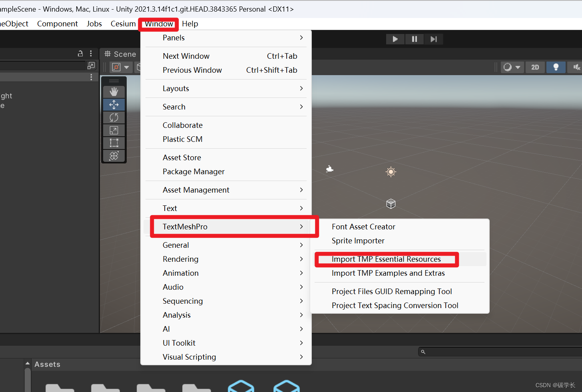Choose Previous Window menu item
Viewport: 582px width, 392px height.
pos(226,70)
